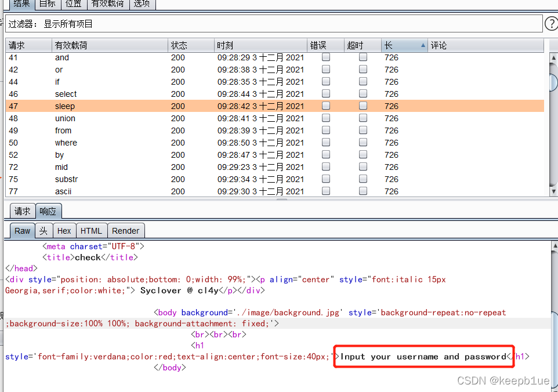Image resolution: width=558 pixels, height=392 pixels.
Task: Select the row with payload 'where'
Action: click(275, 142)
